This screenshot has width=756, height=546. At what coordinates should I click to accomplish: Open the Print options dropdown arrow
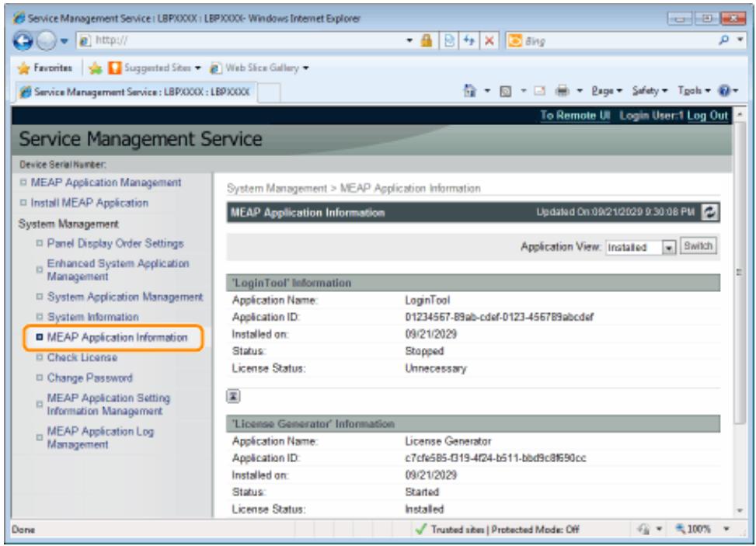click(x=580, y=91)
